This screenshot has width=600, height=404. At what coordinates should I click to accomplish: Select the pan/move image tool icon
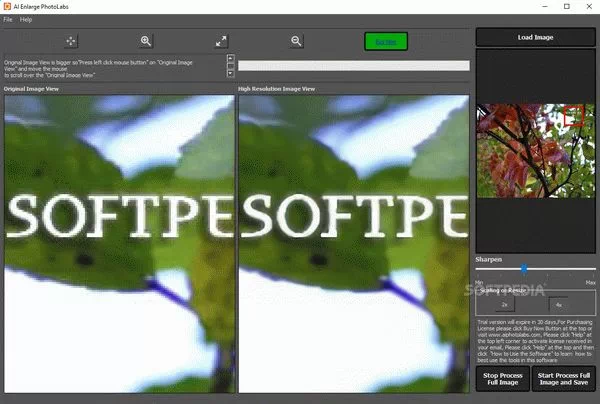pos(71,41)
